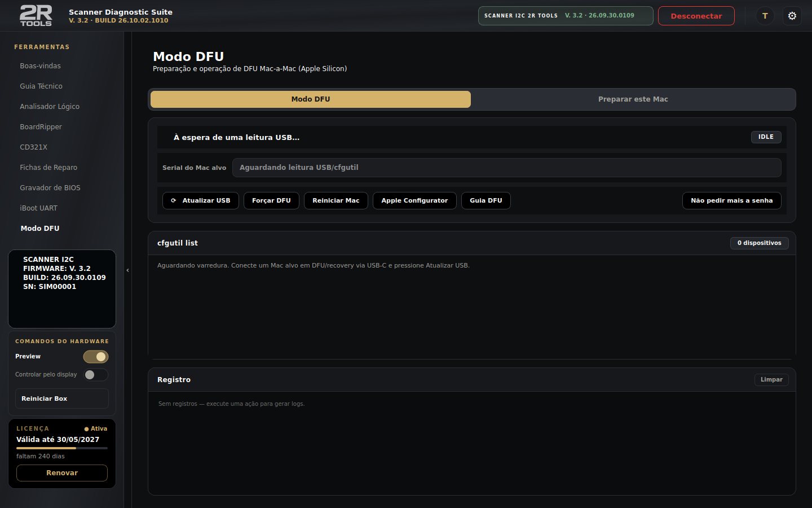Click the Desconectar button
This screenshot has width=812, height=508.
[x=696, y=16]
